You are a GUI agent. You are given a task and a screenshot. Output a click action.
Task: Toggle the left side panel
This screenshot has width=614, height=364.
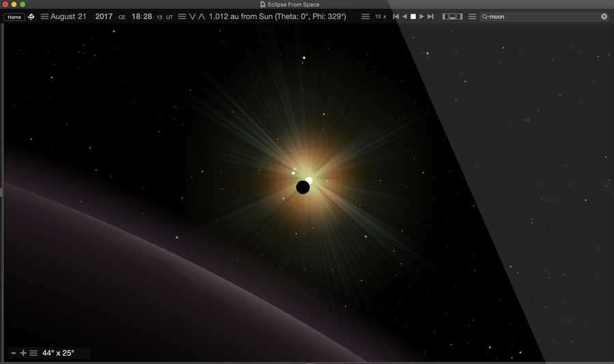tap(446, 16)
